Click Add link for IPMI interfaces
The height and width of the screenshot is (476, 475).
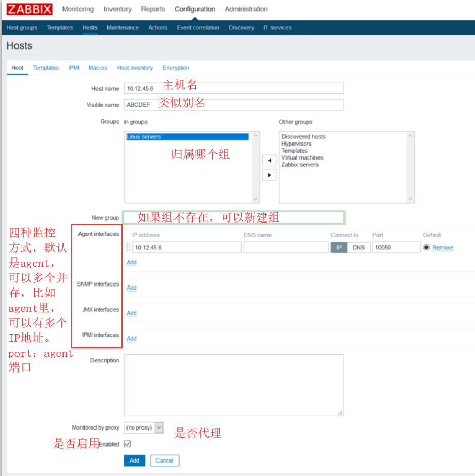[x=132, y=338]
